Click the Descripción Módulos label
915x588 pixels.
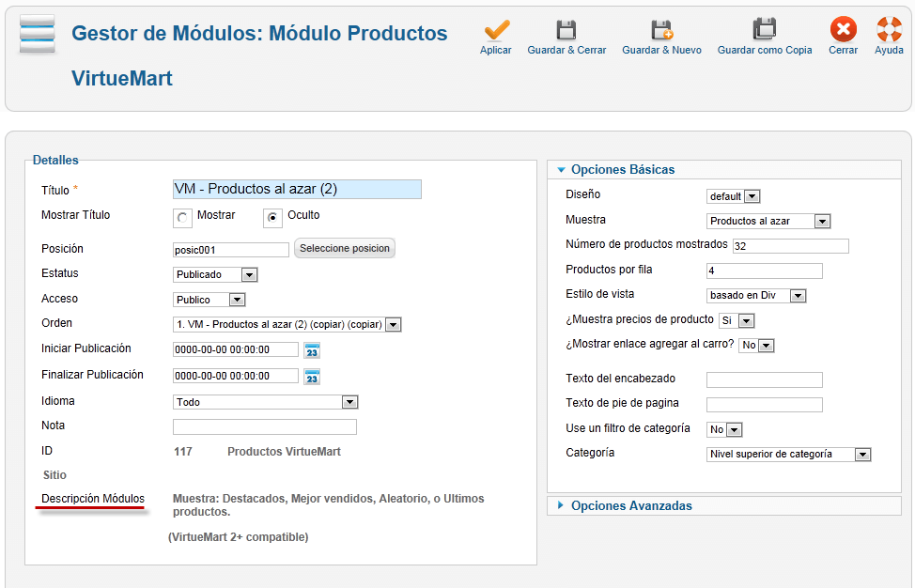click(x=93, y=499)
